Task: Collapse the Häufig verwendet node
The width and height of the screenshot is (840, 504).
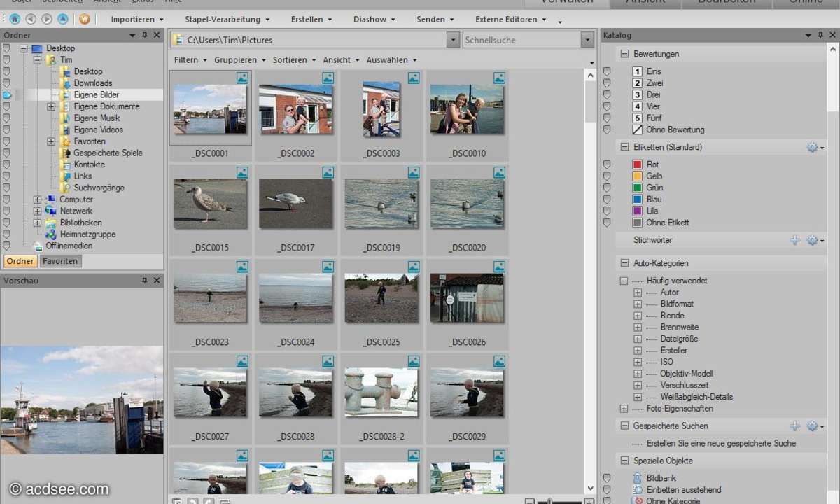Action: [x=624, y=281]
